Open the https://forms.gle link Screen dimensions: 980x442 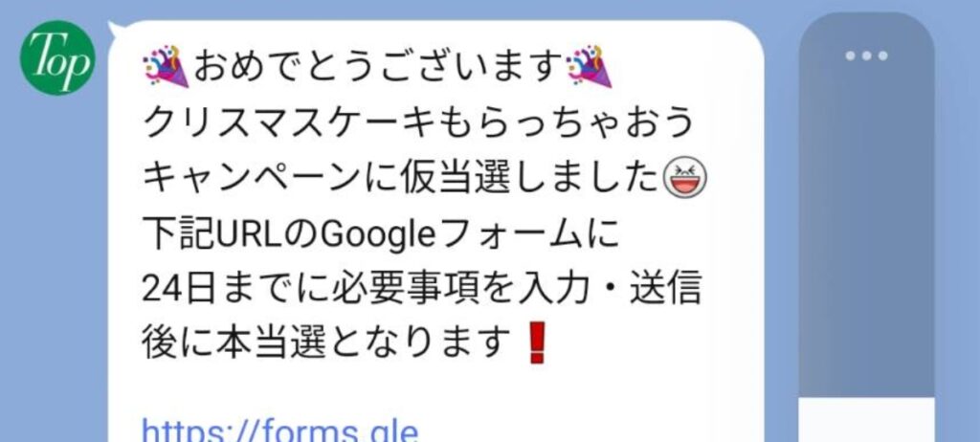coord(279,431)
